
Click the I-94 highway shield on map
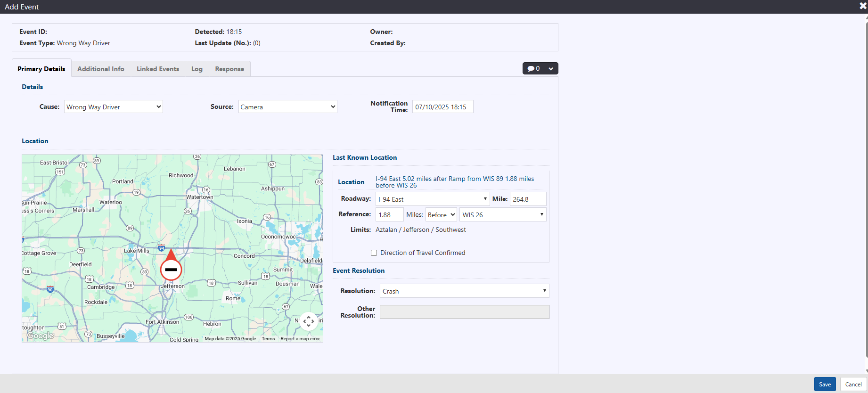click(161, 248)
